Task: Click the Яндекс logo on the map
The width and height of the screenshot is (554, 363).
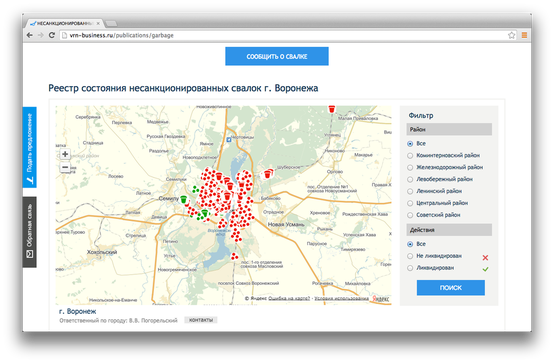Action: click(381, 299)
